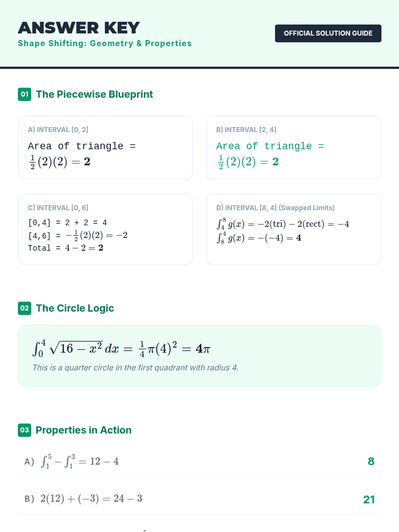
Task: Click the quarter circle integral formula
Action: pyautogui.click(x=121, y=348)
